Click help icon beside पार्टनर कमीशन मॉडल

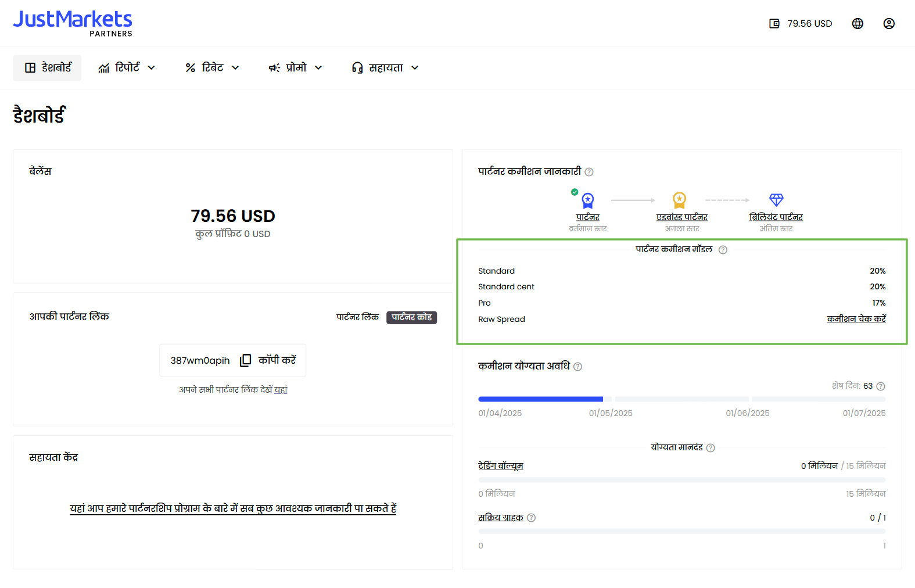click(723, 250)
